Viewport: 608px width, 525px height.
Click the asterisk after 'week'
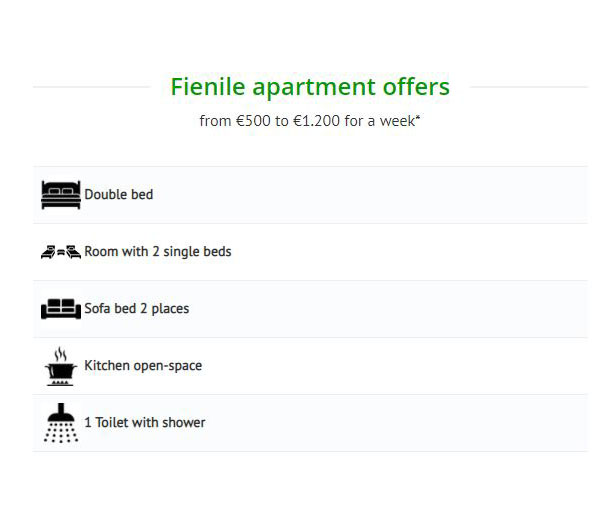(x=418, y=117)
